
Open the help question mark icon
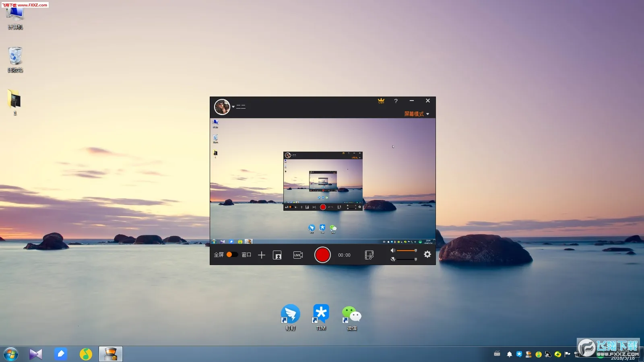(396, 101)
